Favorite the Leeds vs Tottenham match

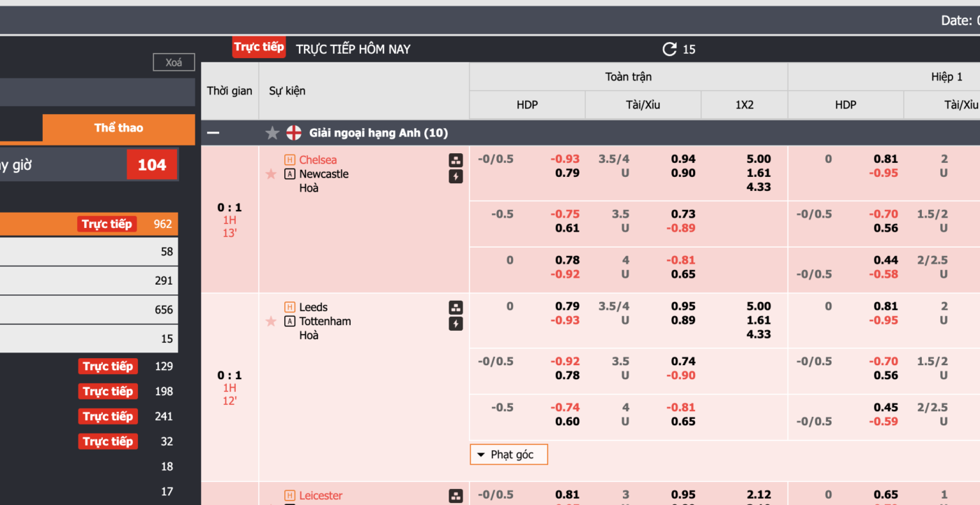click(271, 322)
